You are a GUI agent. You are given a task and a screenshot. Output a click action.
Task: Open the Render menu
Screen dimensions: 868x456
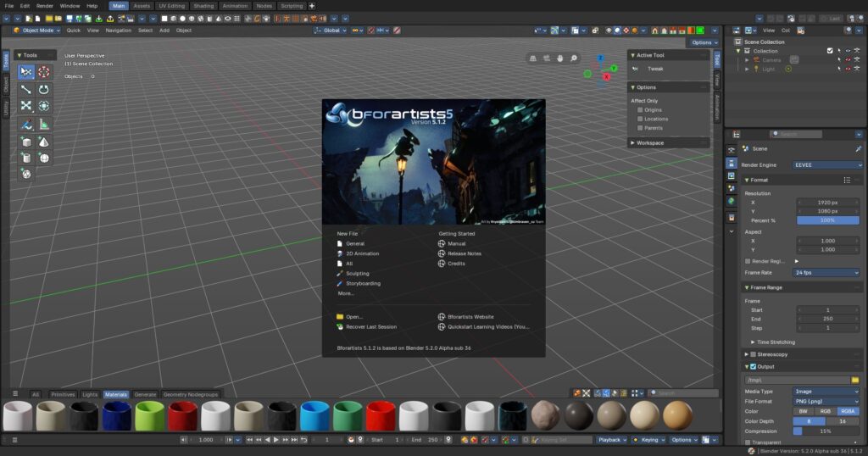click(x=45, y=6)
